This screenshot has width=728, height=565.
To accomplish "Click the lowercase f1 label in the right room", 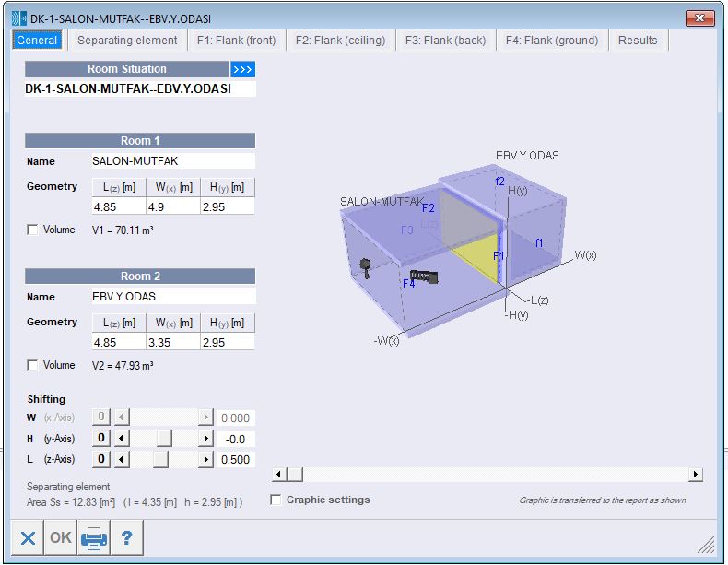I will 538,242.
